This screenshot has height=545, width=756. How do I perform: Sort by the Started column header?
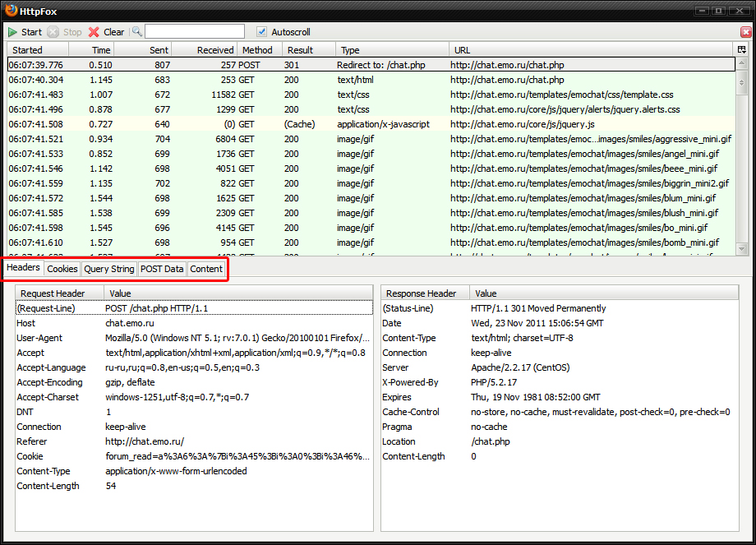click(38, 49)
